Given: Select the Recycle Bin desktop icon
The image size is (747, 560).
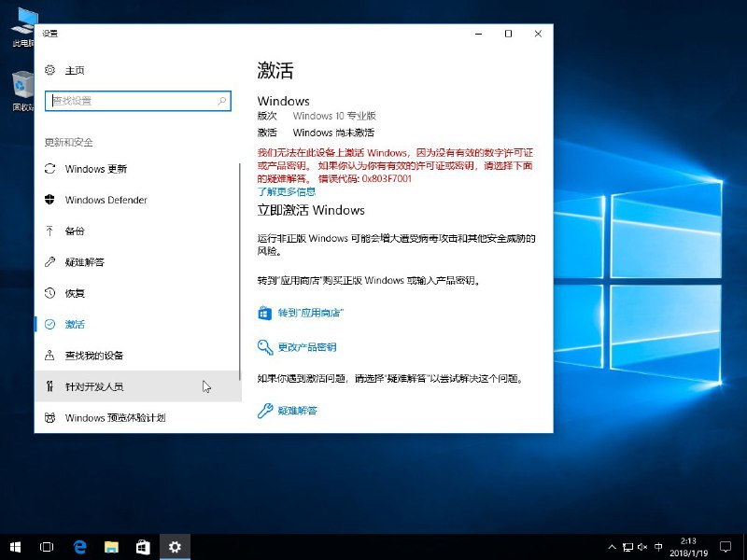Looking at the screenshot, I should click(x=22, y=91).
